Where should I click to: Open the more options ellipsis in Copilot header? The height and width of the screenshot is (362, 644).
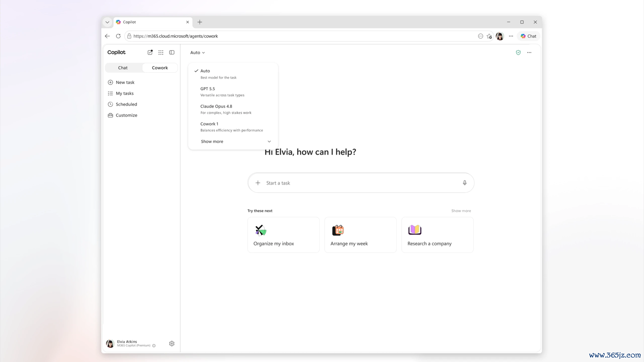[x=530, y=53]
